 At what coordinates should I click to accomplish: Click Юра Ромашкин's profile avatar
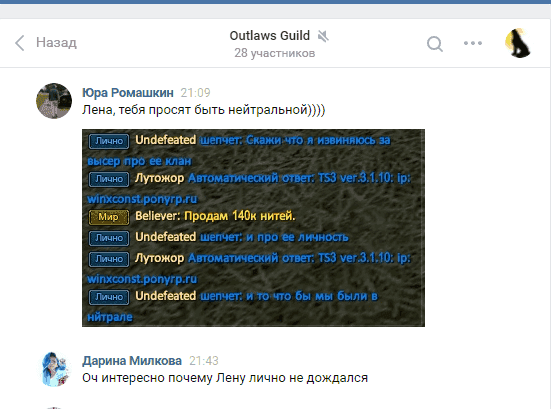54,101
